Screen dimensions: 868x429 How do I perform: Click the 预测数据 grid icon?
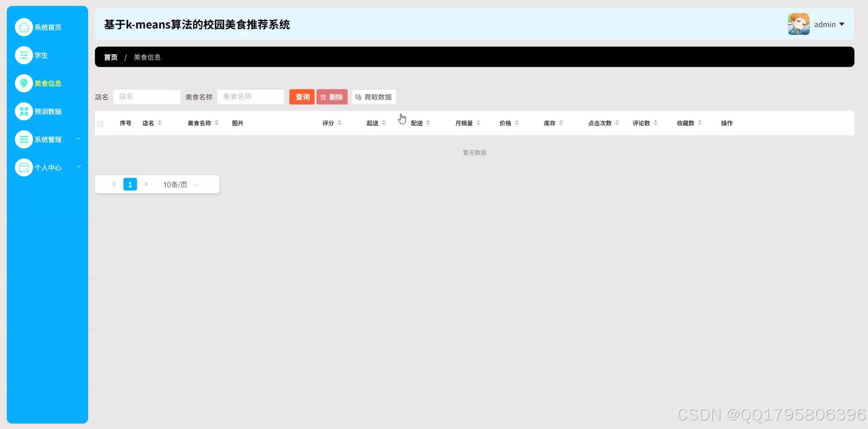pyautogui.click(x=24, y=111)
